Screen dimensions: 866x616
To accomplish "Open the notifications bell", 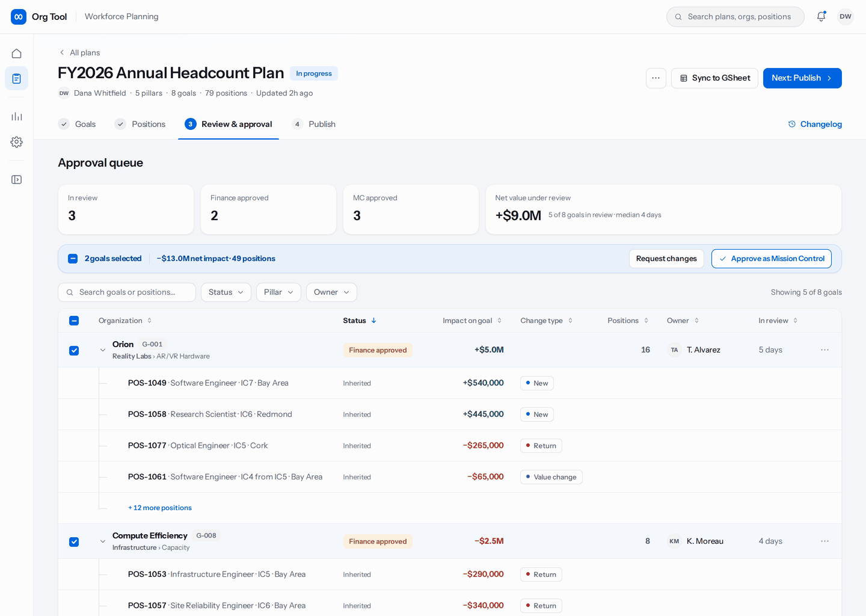I will 821,17.
